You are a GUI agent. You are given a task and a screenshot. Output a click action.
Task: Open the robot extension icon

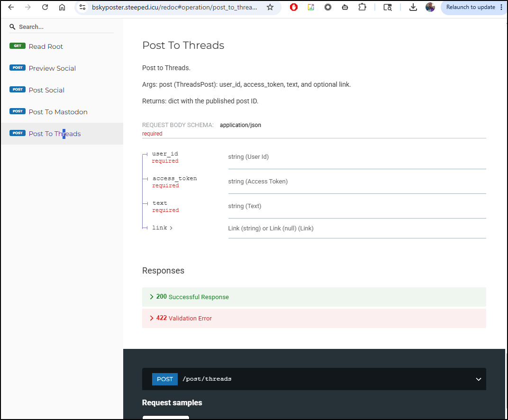click(x=345, y=7)
